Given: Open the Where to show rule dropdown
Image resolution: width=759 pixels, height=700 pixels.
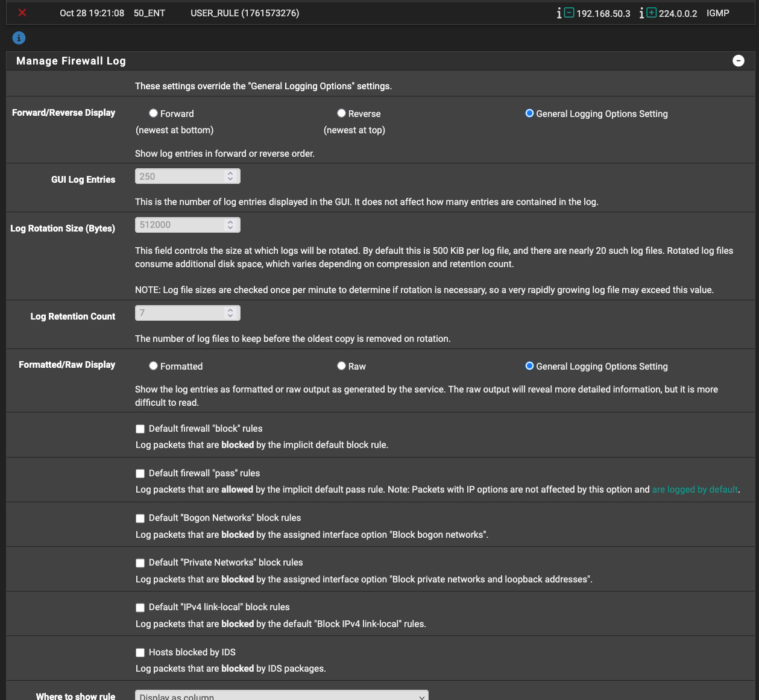Looking at the screenshot, I should point(282,696).
